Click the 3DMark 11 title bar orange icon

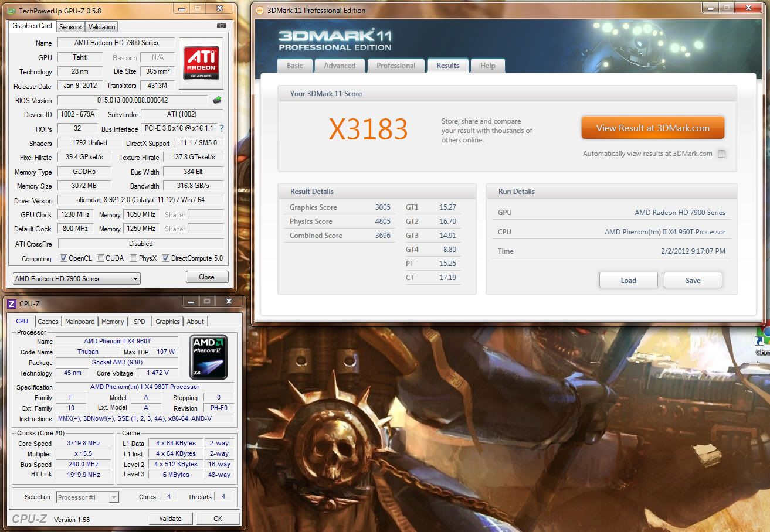coord(260,10)
